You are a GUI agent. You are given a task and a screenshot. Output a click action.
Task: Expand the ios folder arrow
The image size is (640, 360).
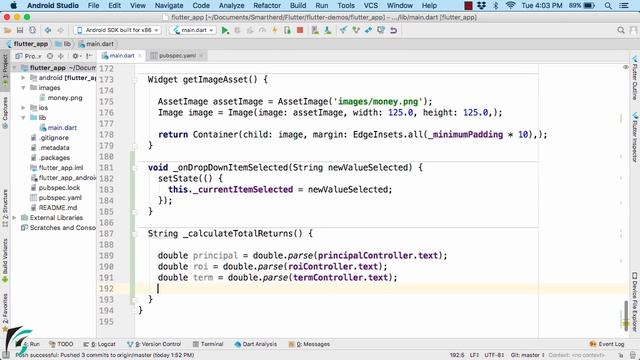click(23, 108)
